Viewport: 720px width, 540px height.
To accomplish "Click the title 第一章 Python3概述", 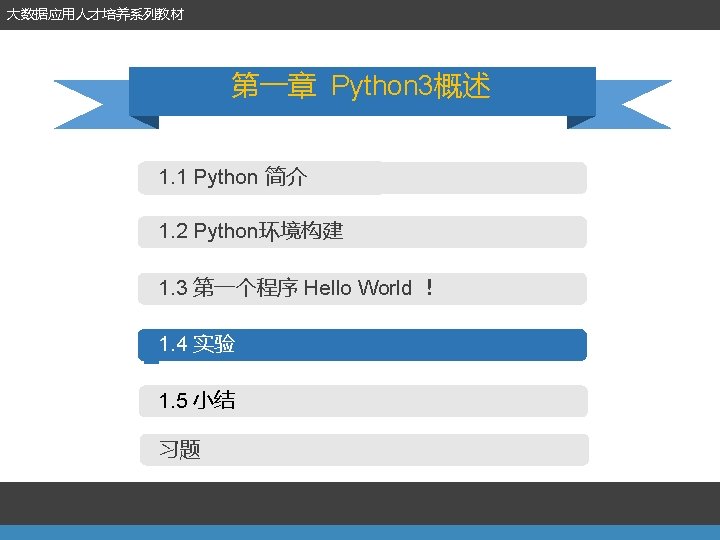I will tap(361, 86).
